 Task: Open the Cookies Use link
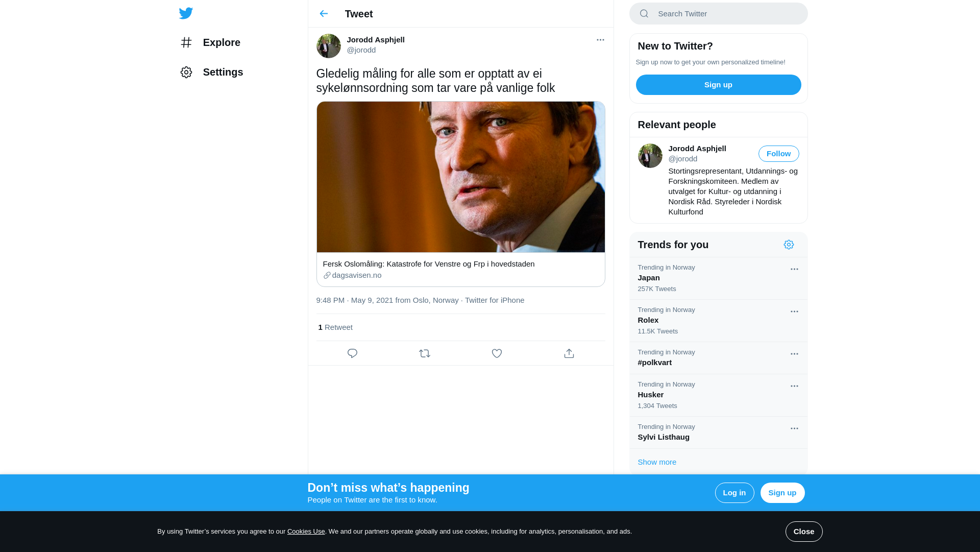tap(306, 532)
